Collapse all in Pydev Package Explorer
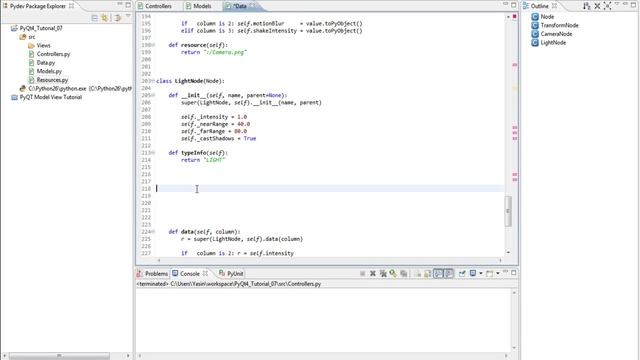This screenshot has height=360, width=640. 94,18
